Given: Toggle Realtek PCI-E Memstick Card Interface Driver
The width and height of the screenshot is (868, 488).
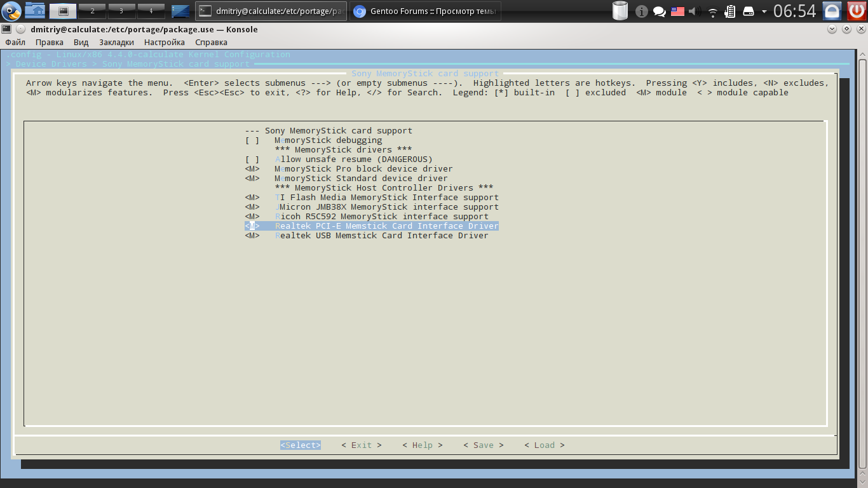Looking at the screenshot, I should [372, 226].
